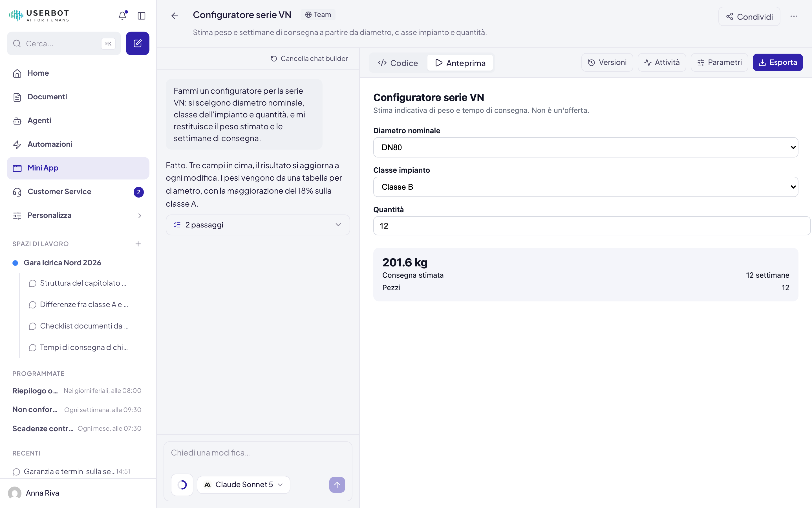This screenshot has width=812, height=508.
Task: Click Anna Riva avatar
Action: coord(14,493)
